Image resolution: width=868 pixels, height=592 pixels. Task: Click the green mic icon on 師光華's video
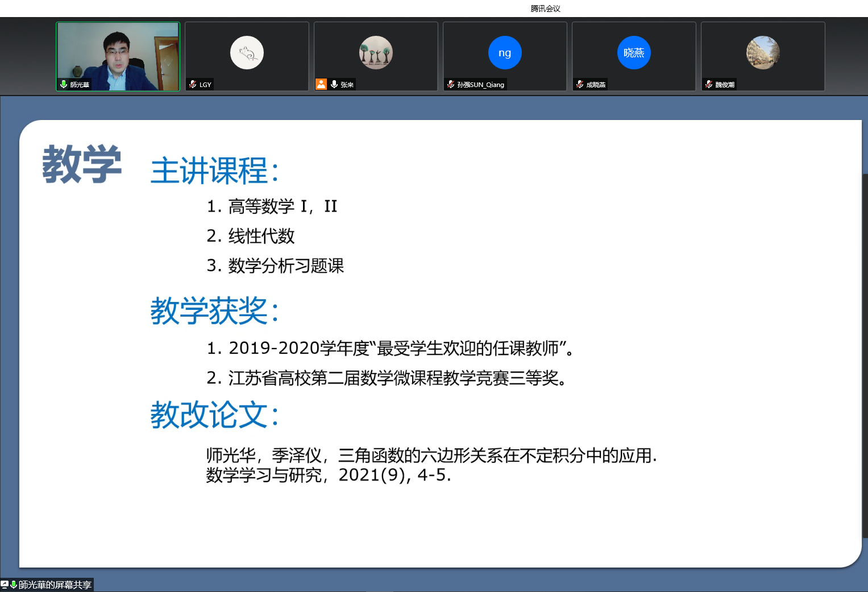pos(64,84)
